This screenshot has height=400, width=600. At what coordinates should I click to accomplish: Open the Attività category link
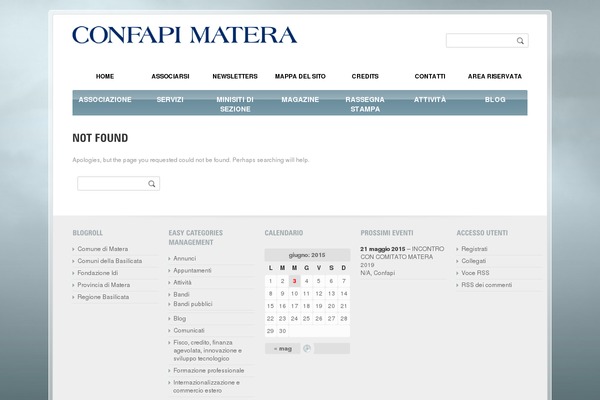[x=182, y=282]
